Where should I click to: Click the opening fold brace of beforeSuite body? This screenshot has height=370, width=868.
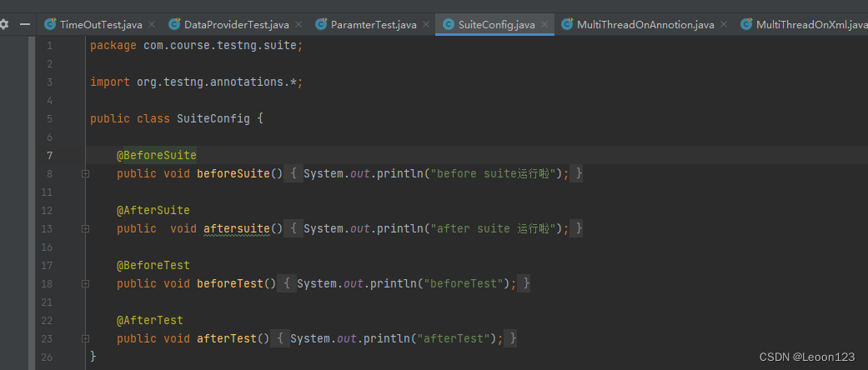point(294,173)
